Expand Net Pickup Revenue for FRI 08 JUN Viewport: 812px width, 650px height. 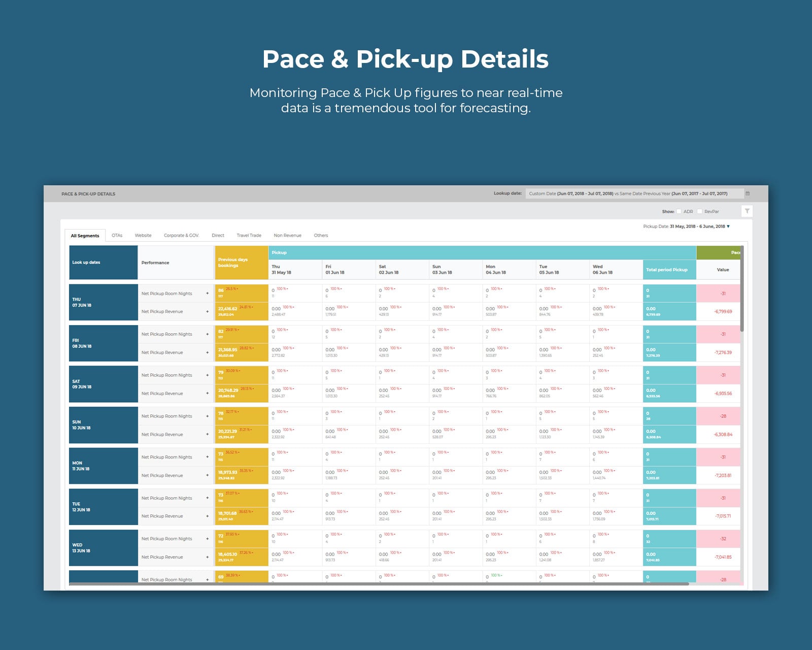pyautogui.click(x=208, y=352)
